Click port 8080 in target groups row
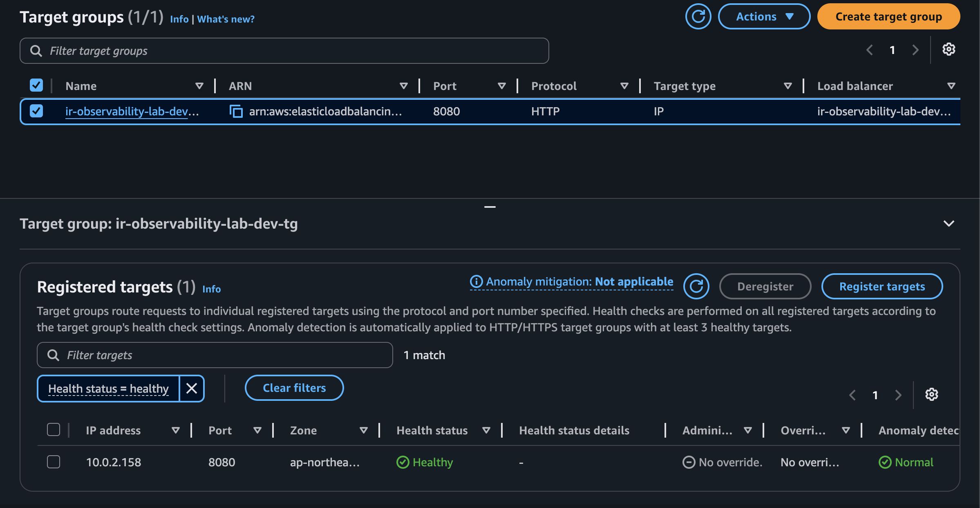The width and height of the screenshot is (980, 508). (446, 111)
